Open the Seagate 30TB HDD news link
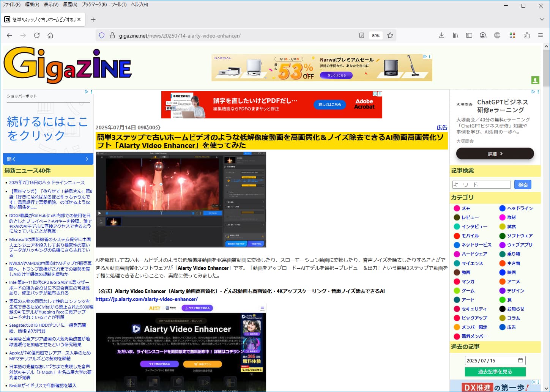Screen dimensions: 550x392 coord(47,328)
